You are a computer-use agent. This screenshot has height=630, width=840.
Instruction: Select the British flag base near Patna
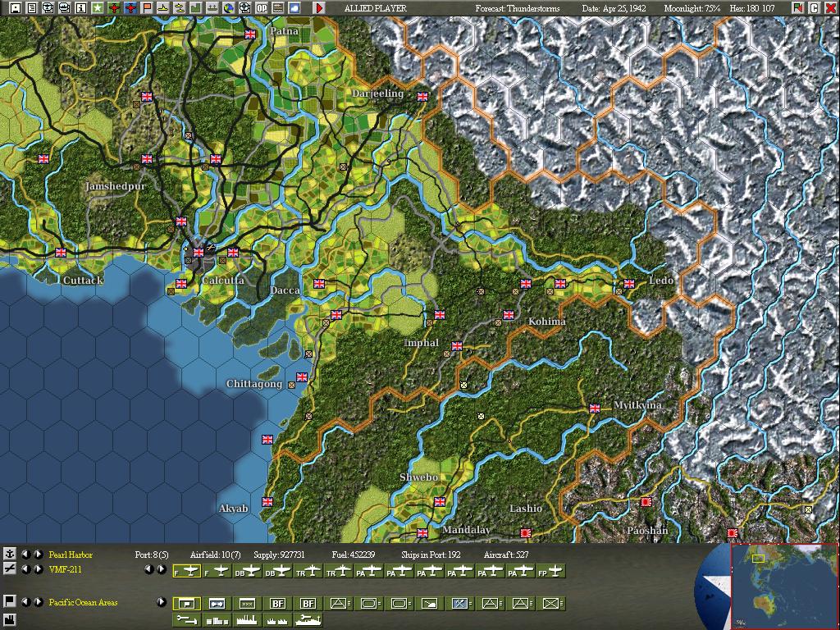[x=250, y=34]
